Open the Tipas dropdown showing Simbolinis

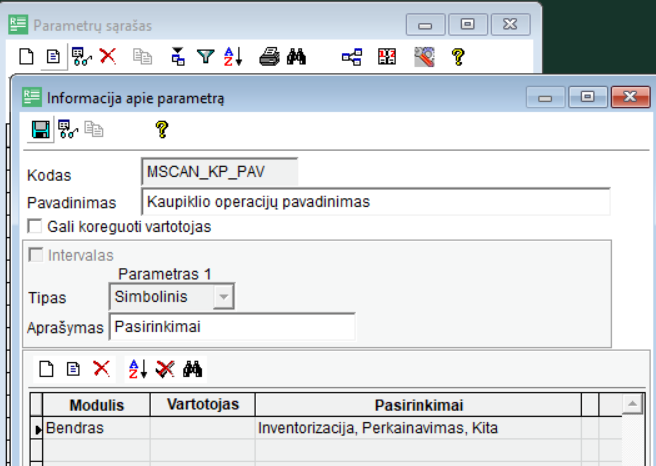[224, 296]
